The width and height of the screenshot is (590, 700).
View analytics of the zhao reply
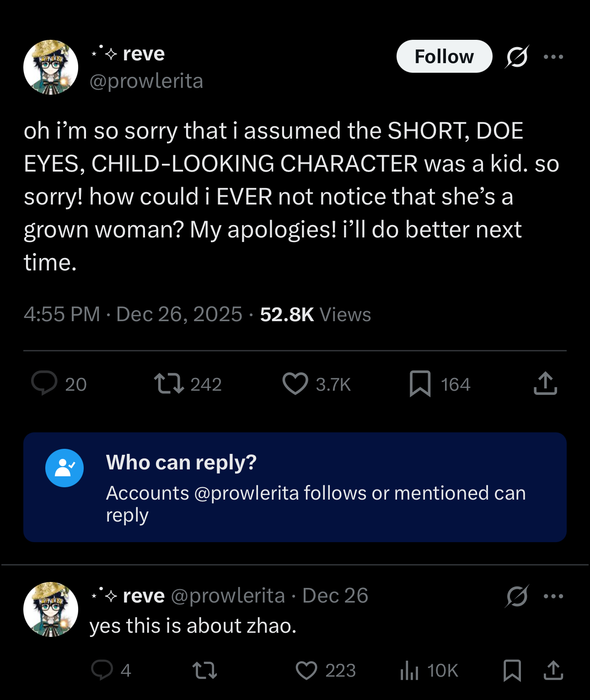pyautogui.click(x=409, y=670)
